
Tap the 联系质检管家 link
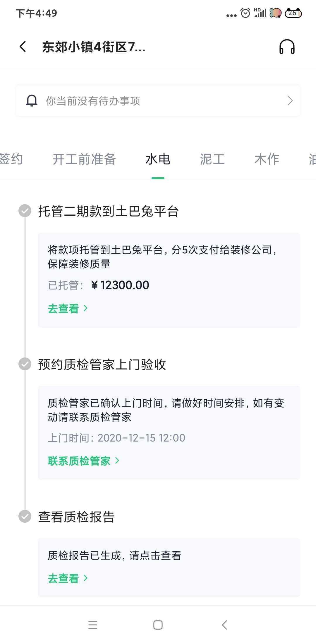coord(79,461)
